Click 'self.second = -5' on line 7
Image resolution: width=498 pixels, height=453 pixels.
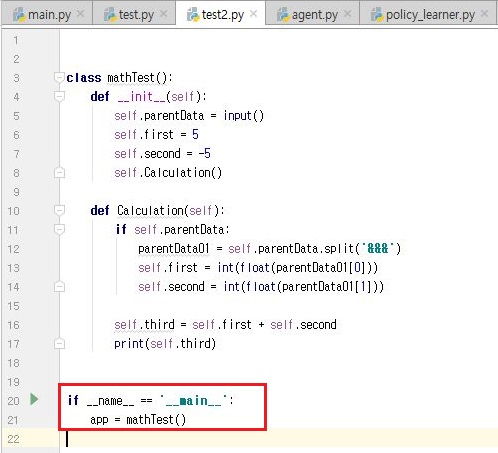pos(162,154)
